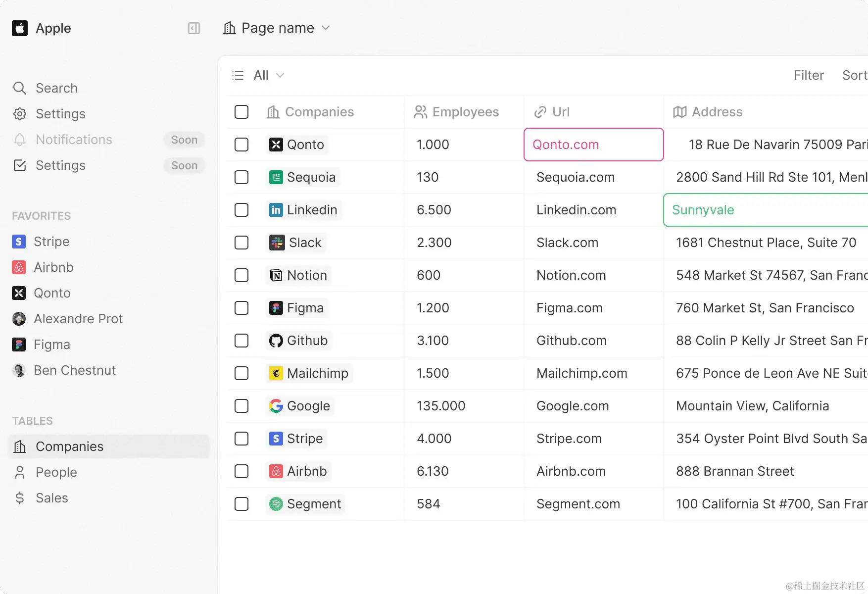Click the Sort button
This screenshot has width=868, height=594.
pos(855,75)
